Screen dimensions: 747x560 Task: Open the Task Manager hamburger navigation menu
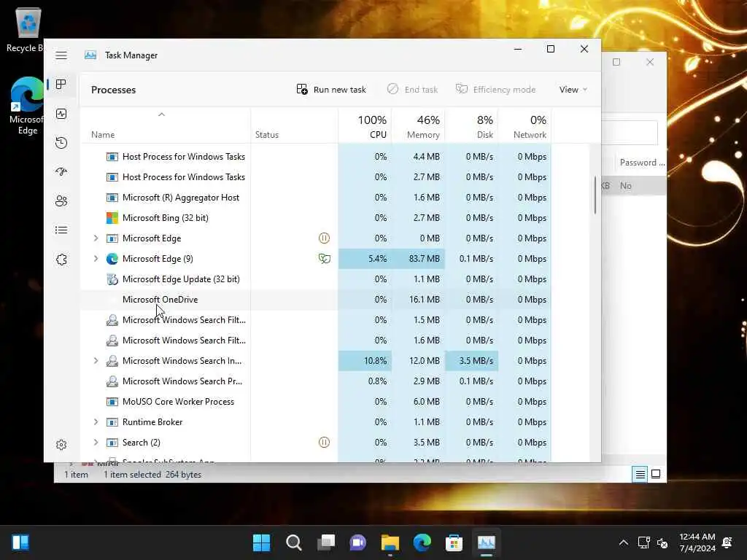tap(61, 55)
